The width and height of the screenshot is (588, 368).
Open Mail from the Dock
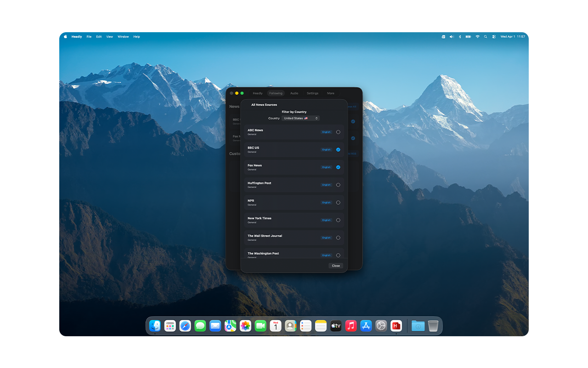click(x=215, y=326)
